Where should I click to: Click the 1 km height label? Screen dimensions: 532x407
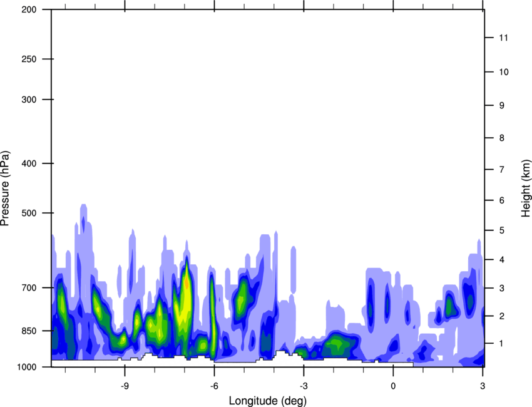click(502, 344)
